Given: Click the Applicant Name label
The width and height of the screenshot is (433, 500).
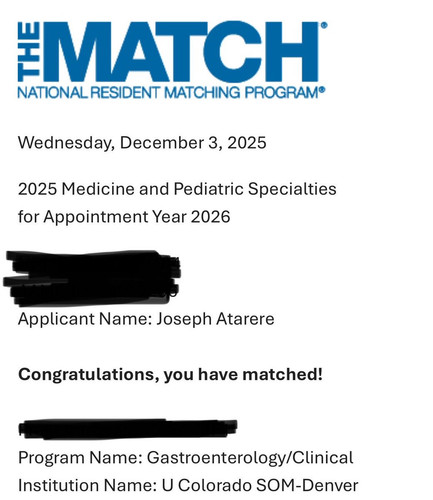Looking at the screenshot, I should coord(85,319).
